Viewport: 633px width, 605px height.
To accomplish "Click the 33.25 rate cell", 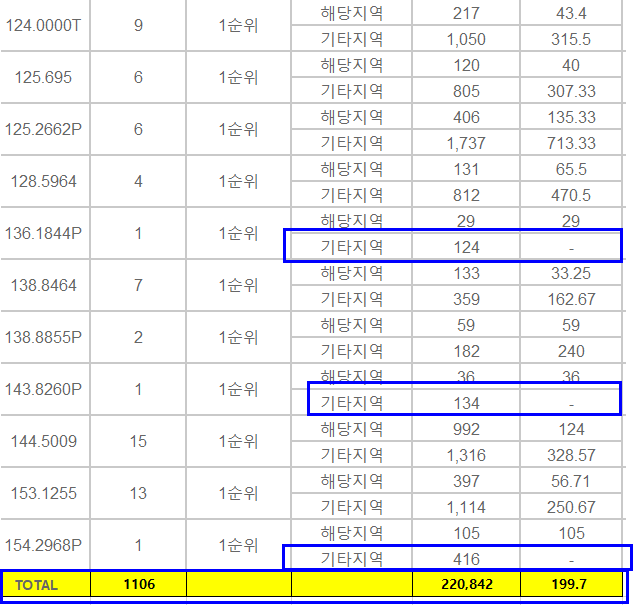I will click(x=571, y=273).
